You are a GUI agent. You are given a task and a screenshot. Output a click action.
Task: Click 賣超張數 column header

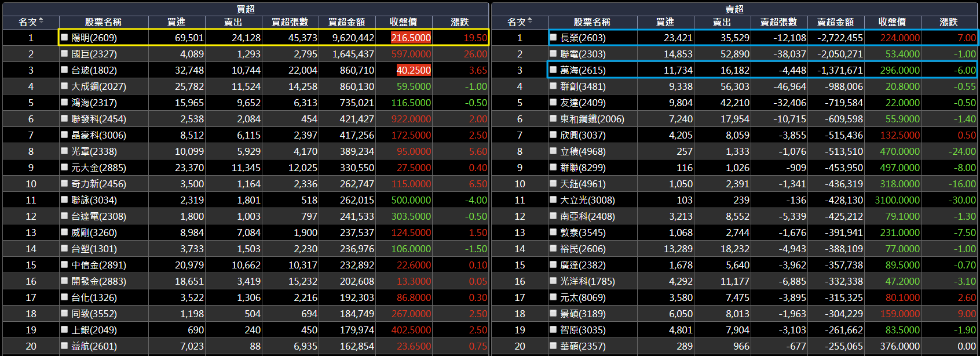pos(779,22)
